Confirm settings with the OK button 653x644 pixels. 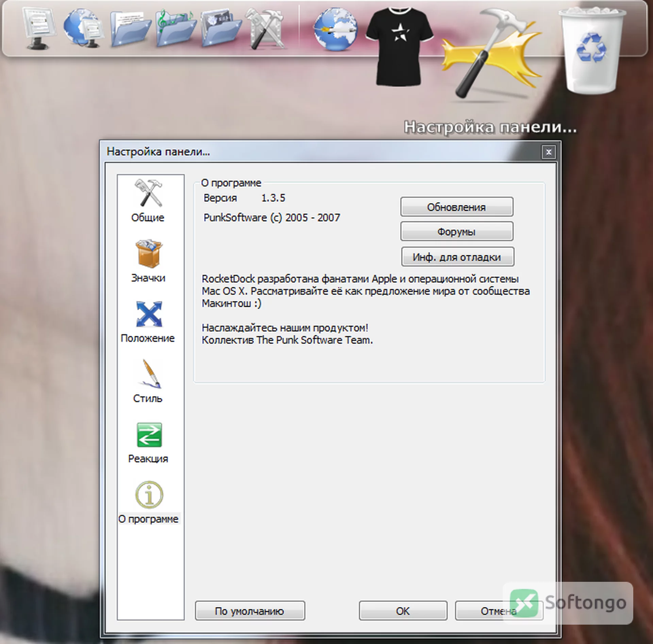403,611
